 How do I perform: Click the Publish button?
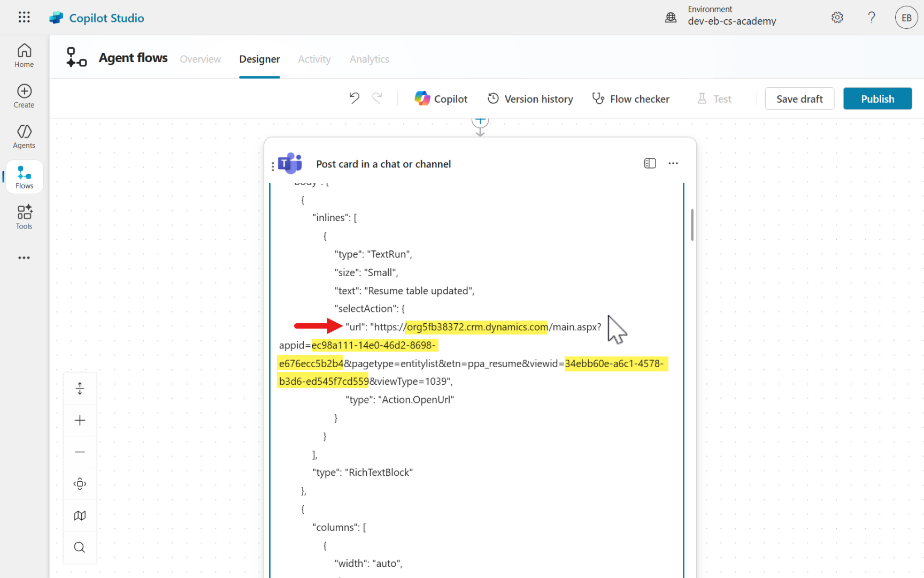pyautogui.click(x=877, y=99)
